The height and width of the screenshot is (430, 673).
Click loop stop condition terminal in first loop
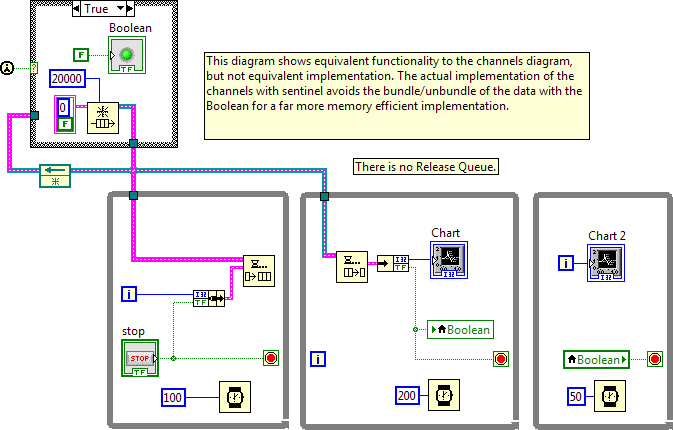(271, 358)
